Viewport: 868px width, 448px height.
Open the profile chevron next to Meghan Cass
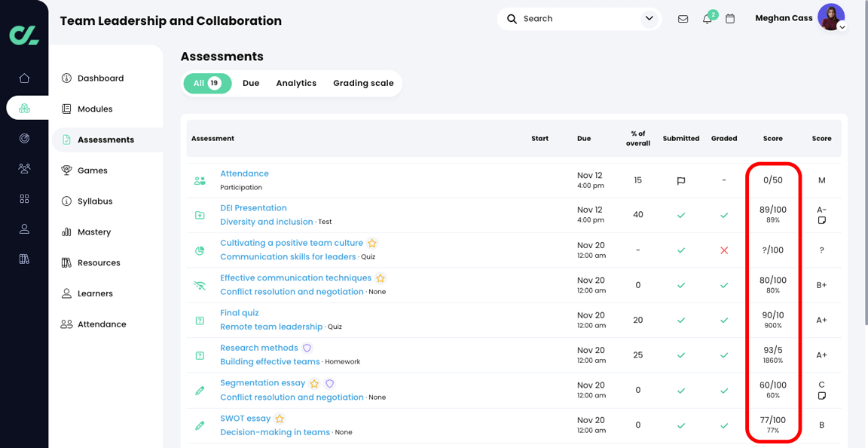tap(842, 26)
